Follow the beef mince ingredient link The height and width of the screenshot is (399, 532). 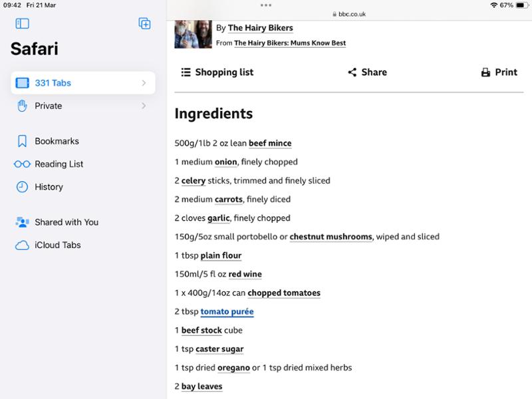270,143
